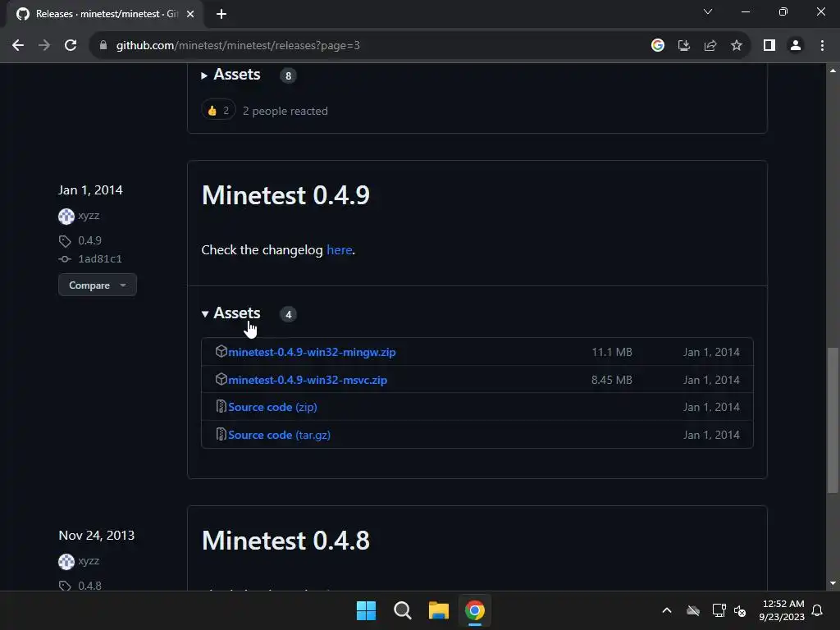This screenshot has width=840, height=630.
Task: Bookmark this page with star icon
Action: pyautogui.click(x=737, y=46)
